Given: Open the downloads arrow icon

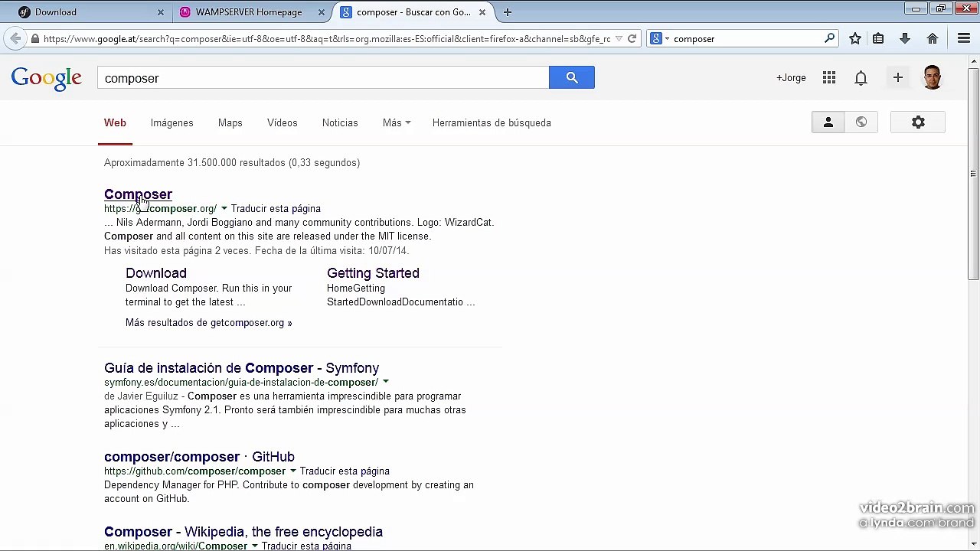Looking at the screenshot, I should coord(904,38).
